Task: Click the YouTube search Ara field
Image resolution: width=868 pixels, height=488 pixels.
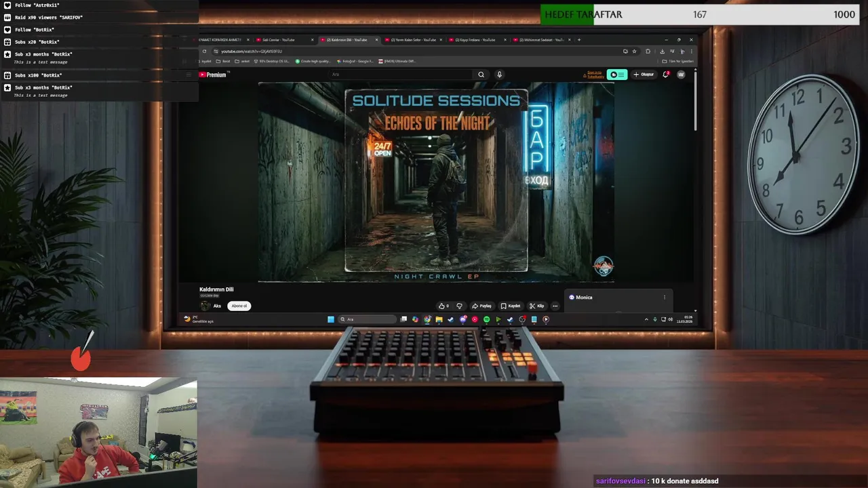Action: coord(400,75)
